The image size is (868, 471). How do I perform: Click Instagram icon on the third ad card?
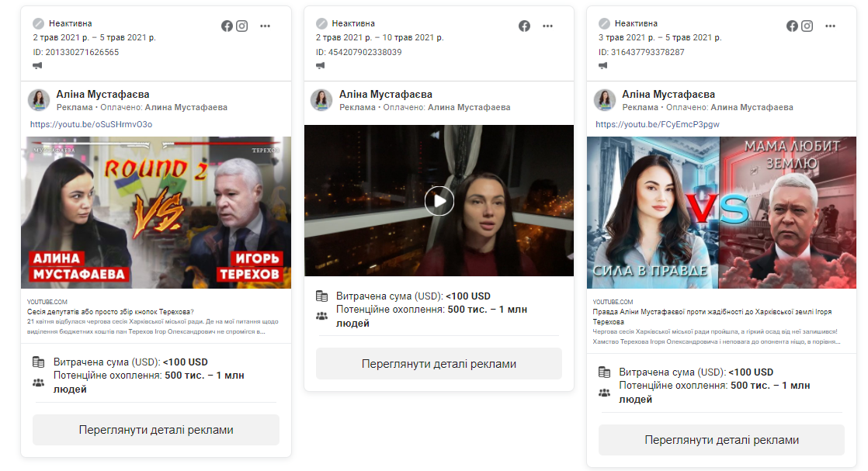(807, 26)
